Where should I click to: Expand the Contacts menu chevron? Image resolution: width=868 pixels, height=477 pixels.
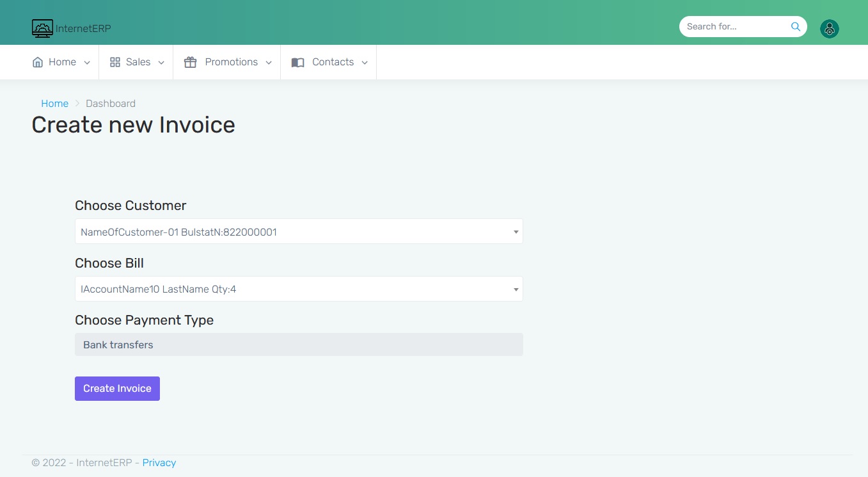point(365,63)
